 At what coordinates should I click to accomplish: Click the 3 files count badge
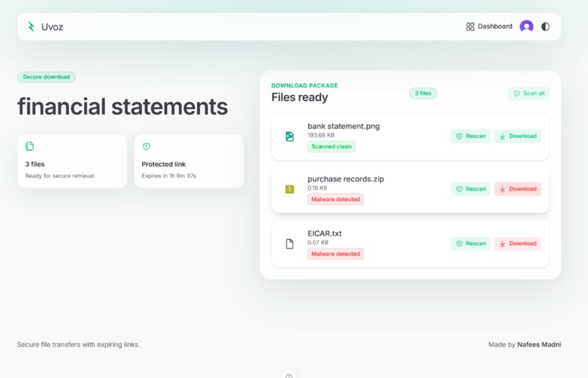coord(423,93)
